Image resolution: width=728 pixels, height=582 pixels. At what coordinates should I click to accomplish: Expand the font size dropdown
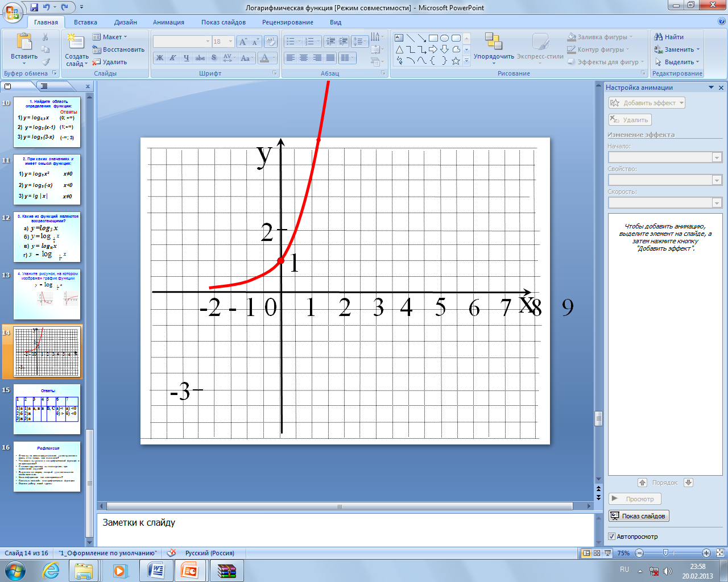(230, 41)
